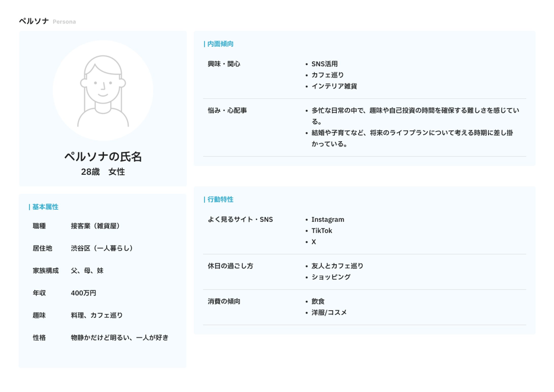The height and width of the screenshot is (392, 554).
Task: Click the 28歳 女性 age and gender text
Action: click(103, 172)
